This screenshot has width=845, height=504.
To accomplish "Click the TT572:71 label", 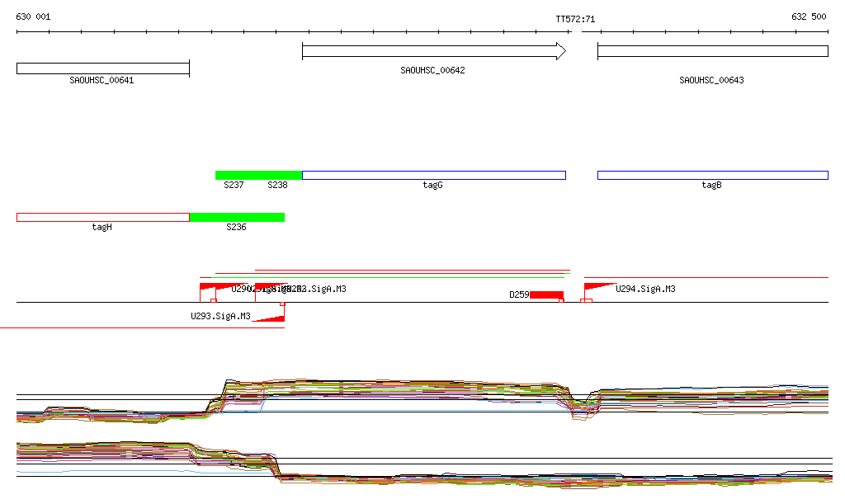I will coord(575,20).
